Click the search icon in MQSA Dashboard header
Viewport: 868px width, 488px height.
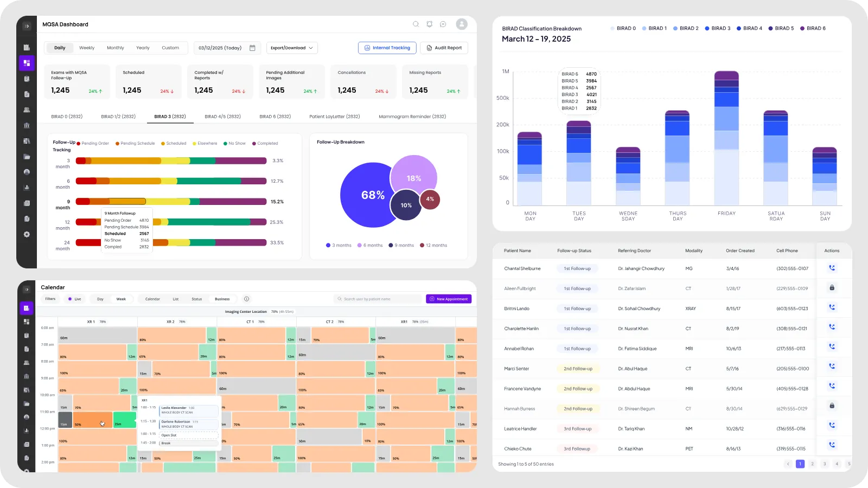(x=416, y=24)
